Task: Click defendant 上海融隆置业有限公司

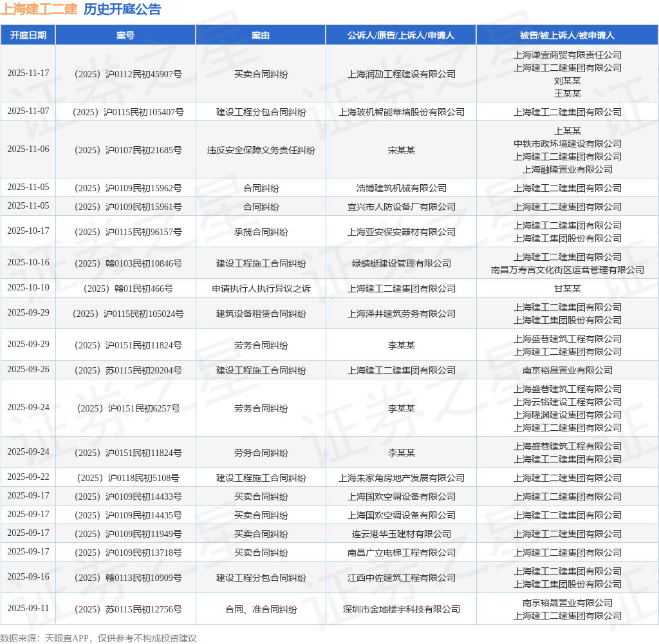Action: [x=568, y=169]
